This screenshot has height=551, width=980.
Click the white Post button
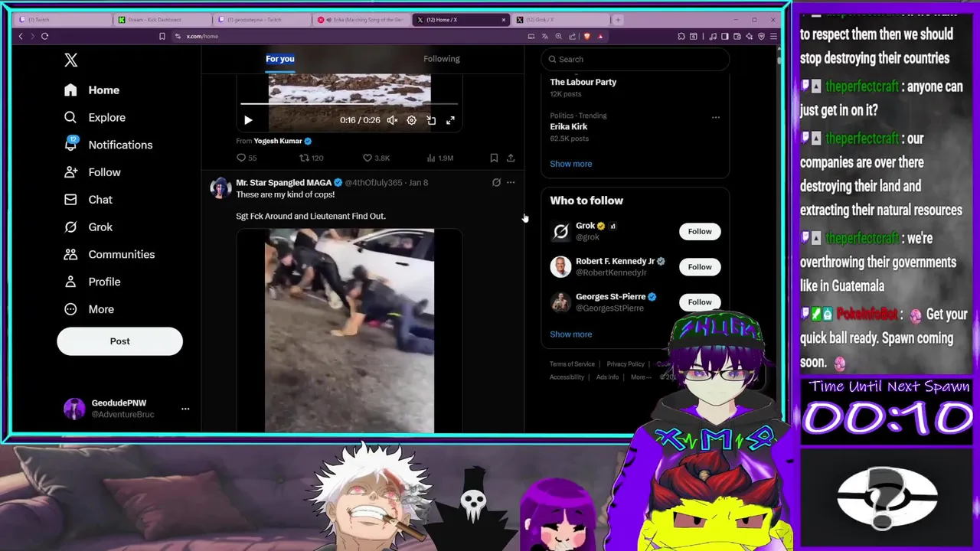[119, 341]
